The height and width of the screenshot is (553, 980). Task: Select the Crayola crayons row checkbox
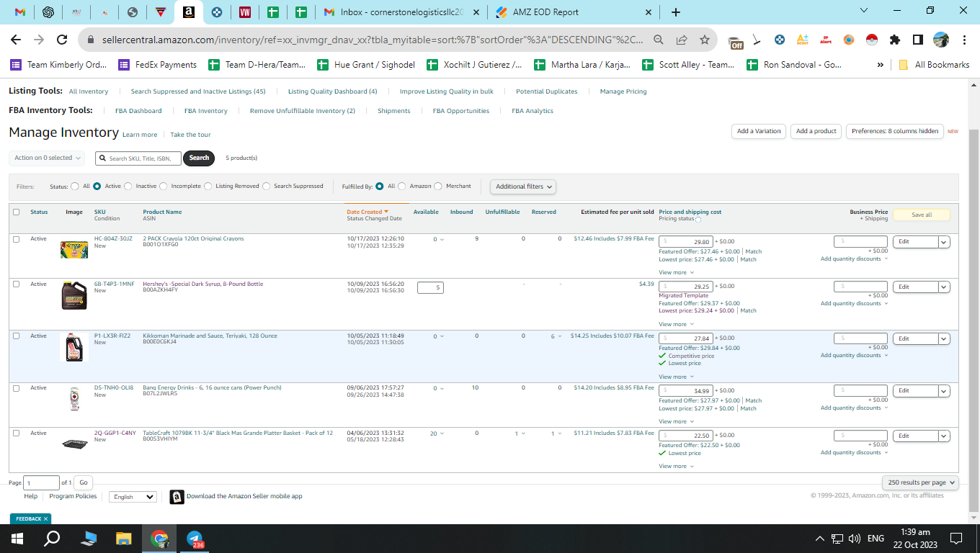coord(16,239)
